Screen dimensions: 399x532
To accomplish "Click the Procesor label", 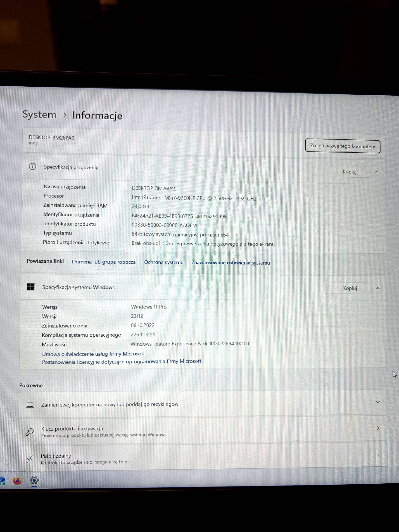I will pyautogui.click(x=54, y=196).
